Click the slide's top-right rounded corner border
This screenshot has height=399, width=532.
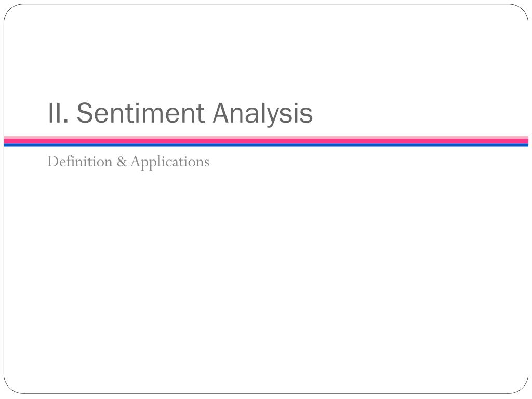(522, 10)
